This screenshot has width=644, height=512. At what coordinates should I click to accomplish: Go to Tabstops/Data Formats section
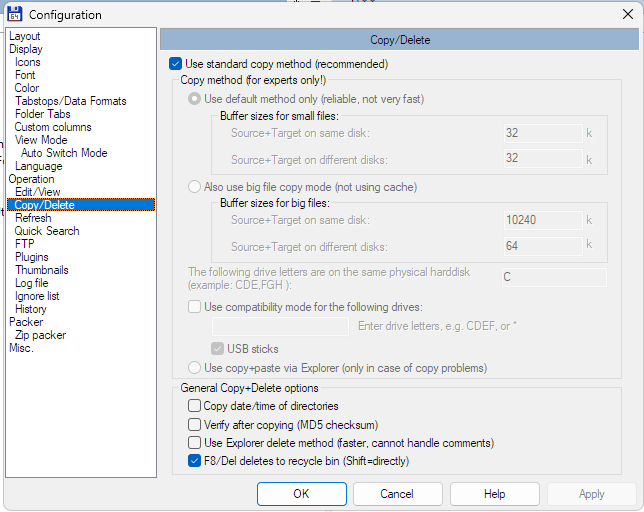[x=71, y=101]
